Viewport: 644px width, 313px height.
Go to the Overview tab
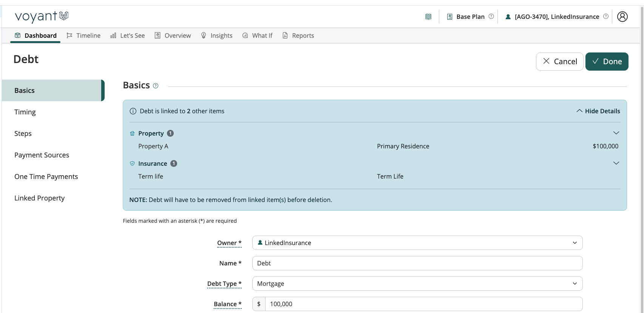[x=173, y=35]
